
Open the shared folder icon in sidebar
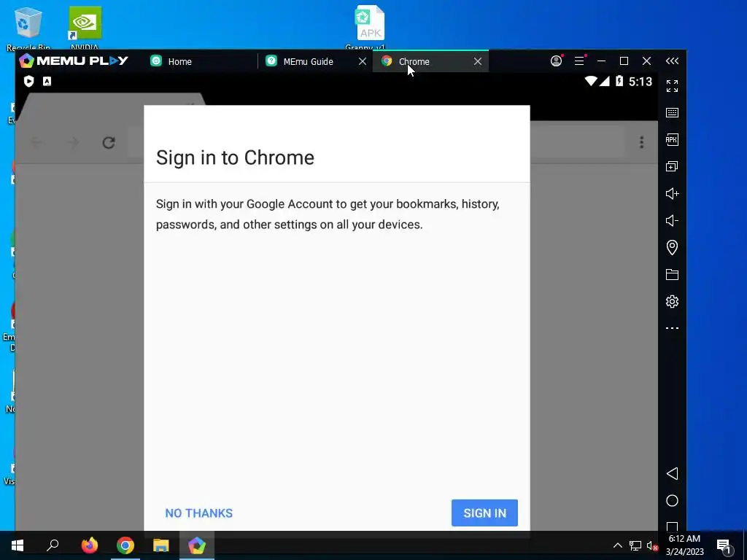click(x=672, y=274)
